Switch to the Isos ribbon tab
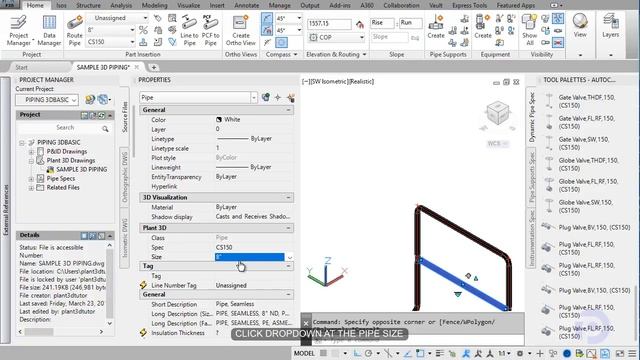 pyautogui.click(x=62, y=6)
